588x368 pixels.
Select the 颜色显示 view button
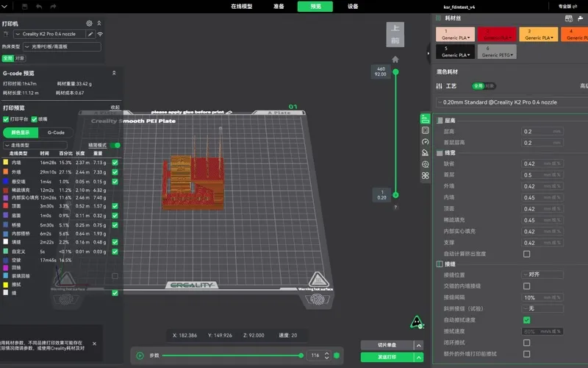[21, 132]
